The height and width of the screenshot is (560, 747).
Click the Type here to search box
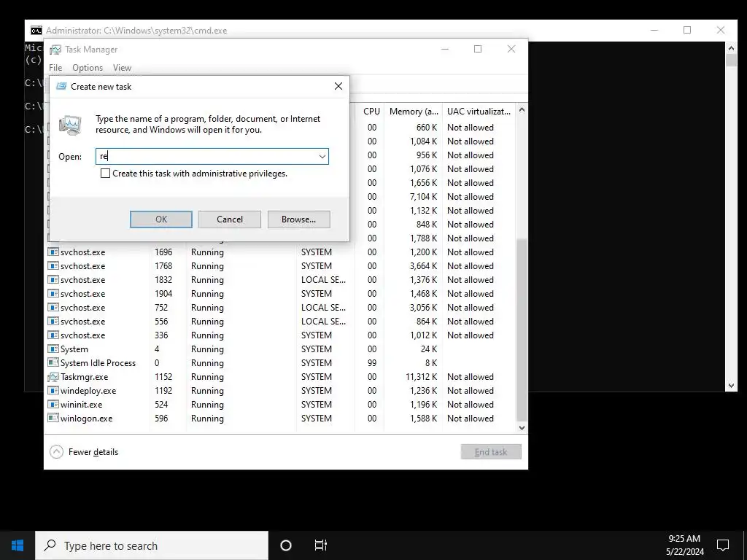pyautogui.click(x=152, y=545)
